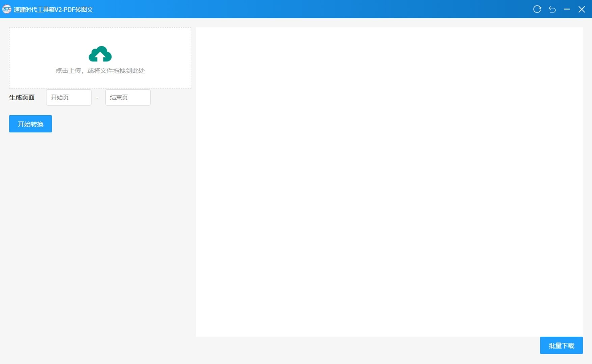Click the white preview panel on right
Screen dimensions: 592x364
pyautogui.click(x=389, y=182)
